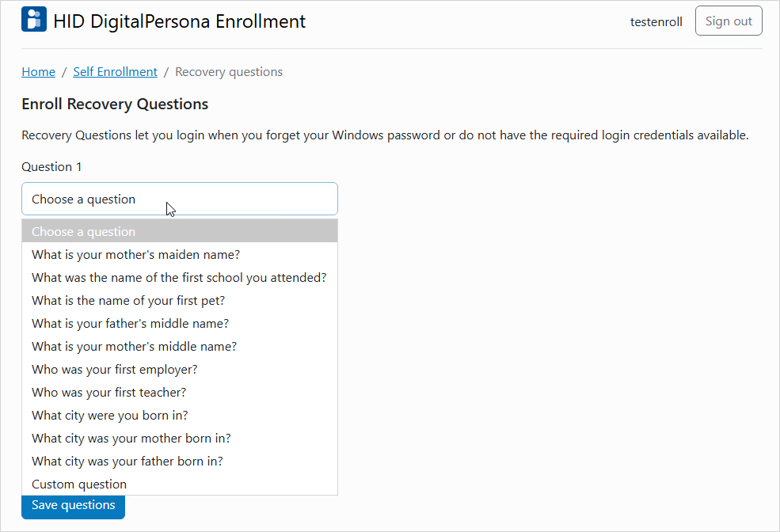Image resolution: width=780 pixels, height=532 pixels.
Task: Choose 'Who was your first teacher?'
Action: 108,393
